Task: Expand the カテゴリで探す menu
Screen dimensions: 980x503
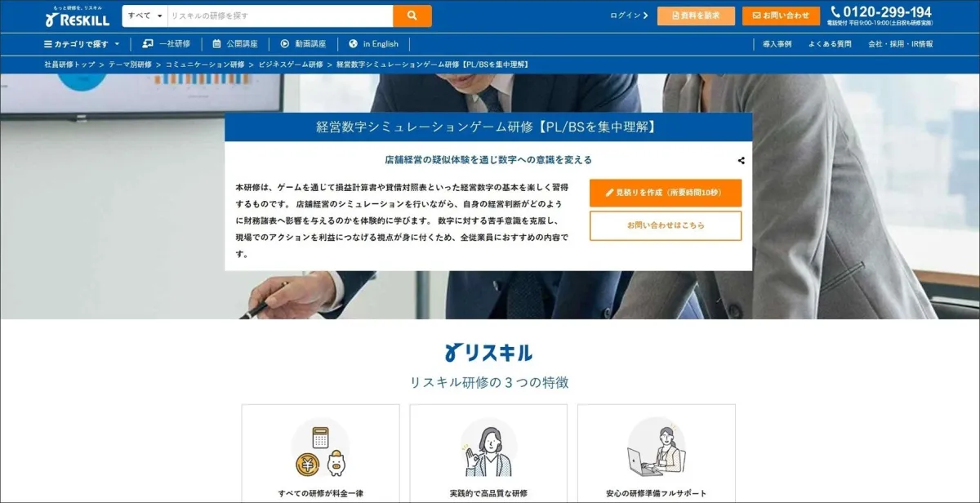Action: point(82,44)
